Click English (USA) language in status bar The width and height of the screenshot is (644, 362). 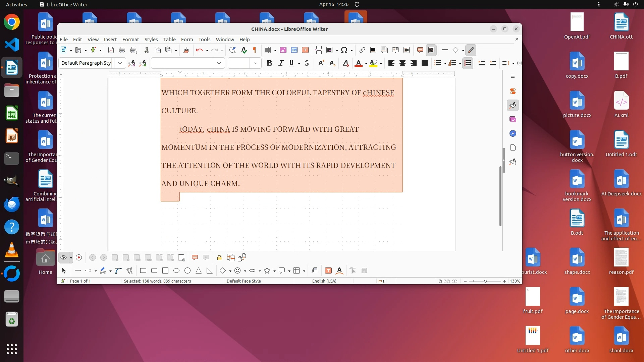click(x=324, y=281)
